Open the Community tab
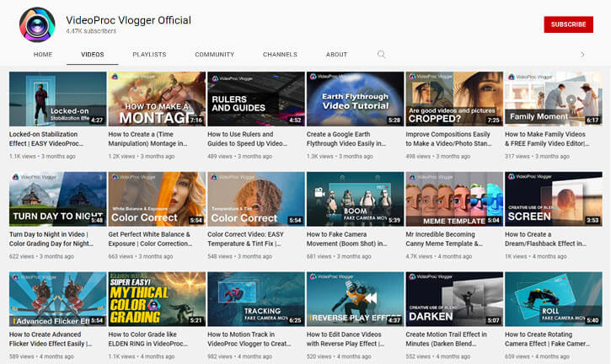The height and width of the screenshot is (364, 611). (214, 55)
